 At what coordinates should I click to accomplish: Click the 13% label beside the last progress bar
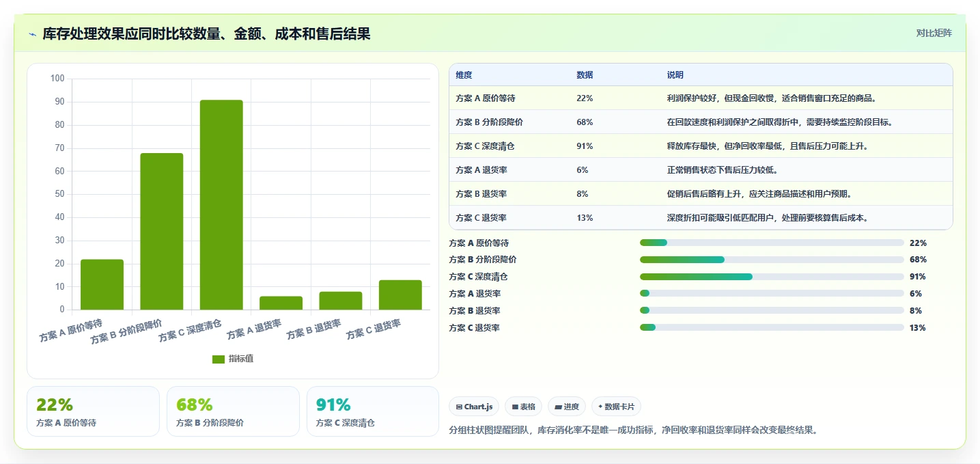[x=918, y=328]
